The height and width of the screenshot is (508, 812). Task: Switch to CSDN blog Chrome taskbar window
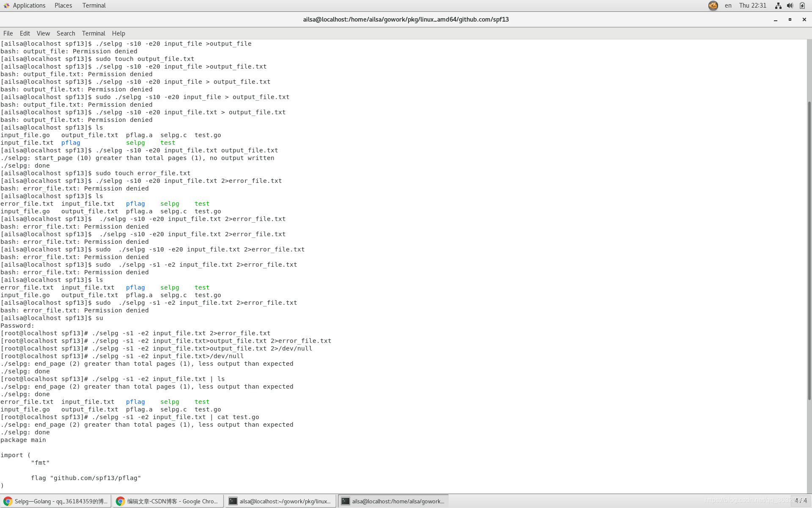[168, 501]
